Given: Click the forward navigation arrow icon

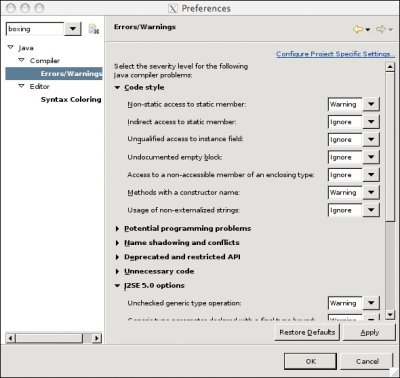Looking at the screenshot, I should point(381,29).
